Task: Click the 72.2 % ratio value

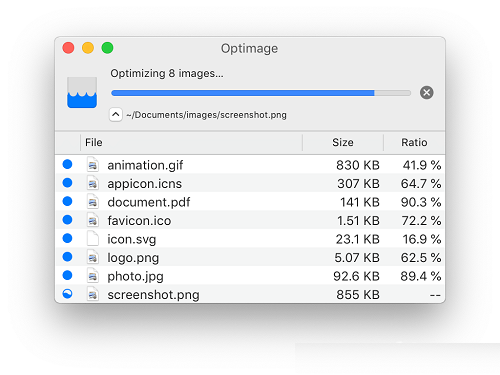Action: click(x=422, y=221)
